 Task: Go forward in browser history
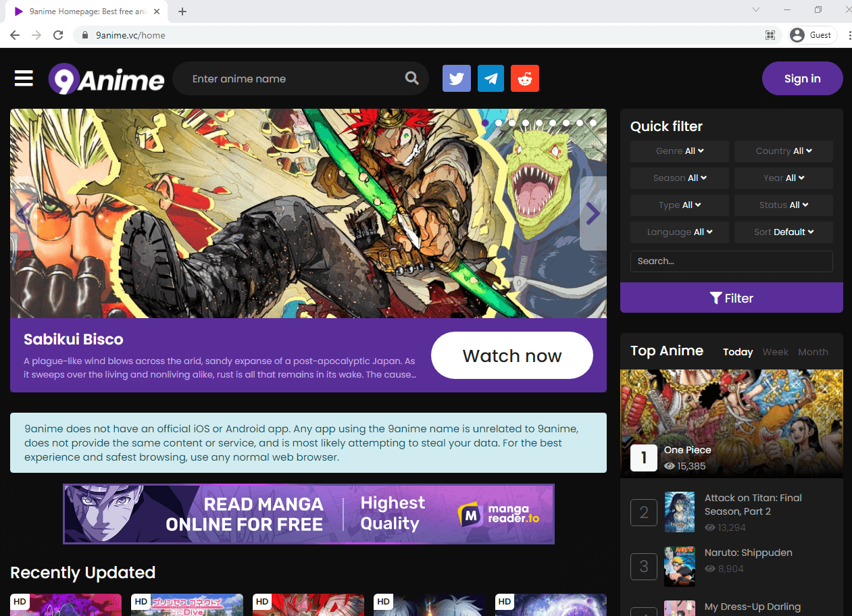click(x=36, y=35)
